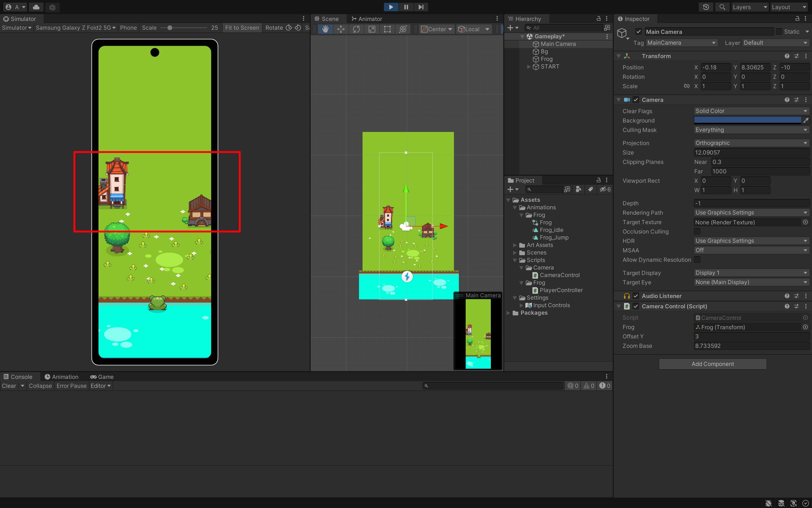Open the Projection Orthographic dropdown
Image resolution: width=812 pixels, height=508 pixels.
pyautogui.click(x=752, y=143)
